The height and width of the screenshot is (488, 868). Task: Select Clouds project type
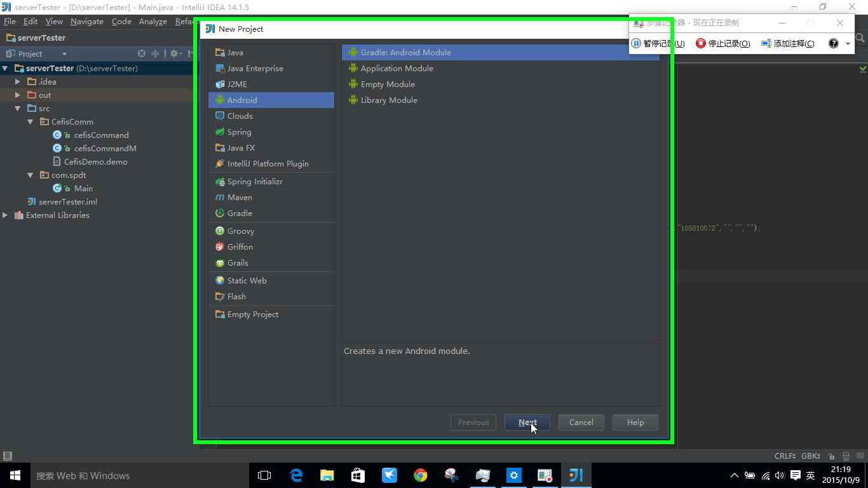[271, 116]
